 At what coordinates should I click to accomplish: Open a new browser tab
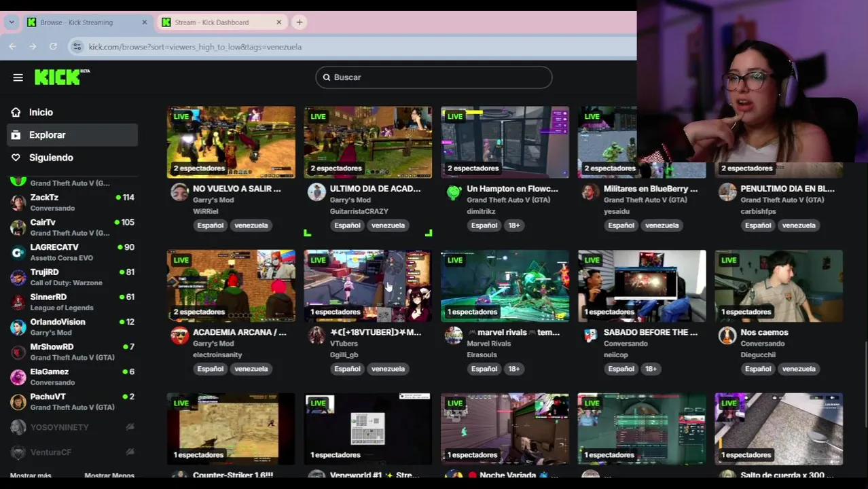coord(300,22)
